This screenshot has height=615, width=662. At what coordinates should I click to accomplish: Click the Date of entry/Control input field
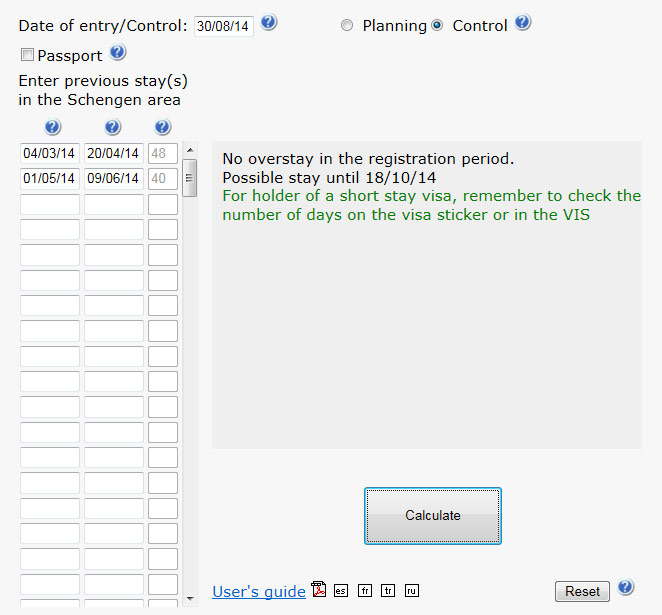pos(224,26)
